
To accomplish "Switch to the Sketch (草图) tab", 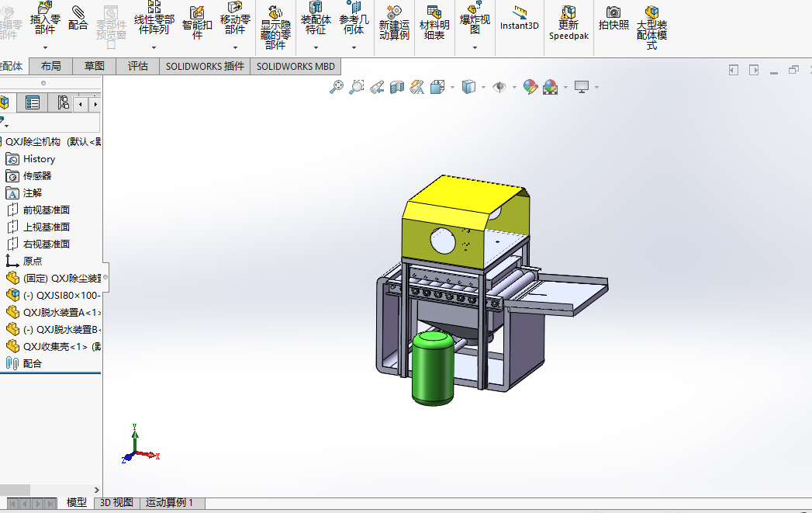I will coord(94,66).
